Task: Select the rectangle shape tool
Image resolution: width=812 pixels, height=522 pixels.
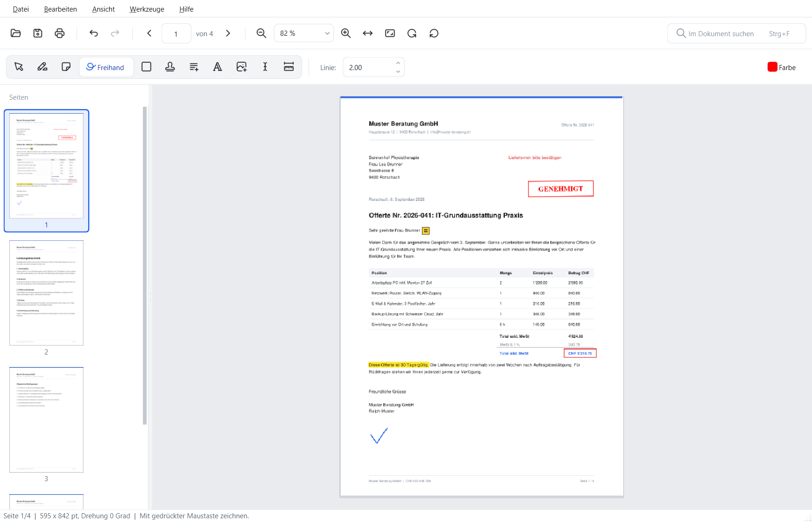Action: [146, 67]
